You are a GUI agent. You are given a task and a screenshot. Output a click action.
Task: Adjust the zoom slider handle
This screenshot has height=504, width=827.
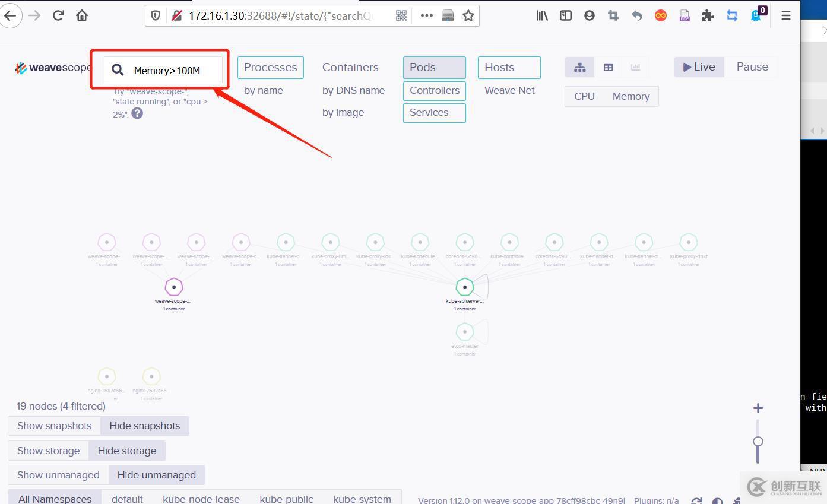click(758, 441)
